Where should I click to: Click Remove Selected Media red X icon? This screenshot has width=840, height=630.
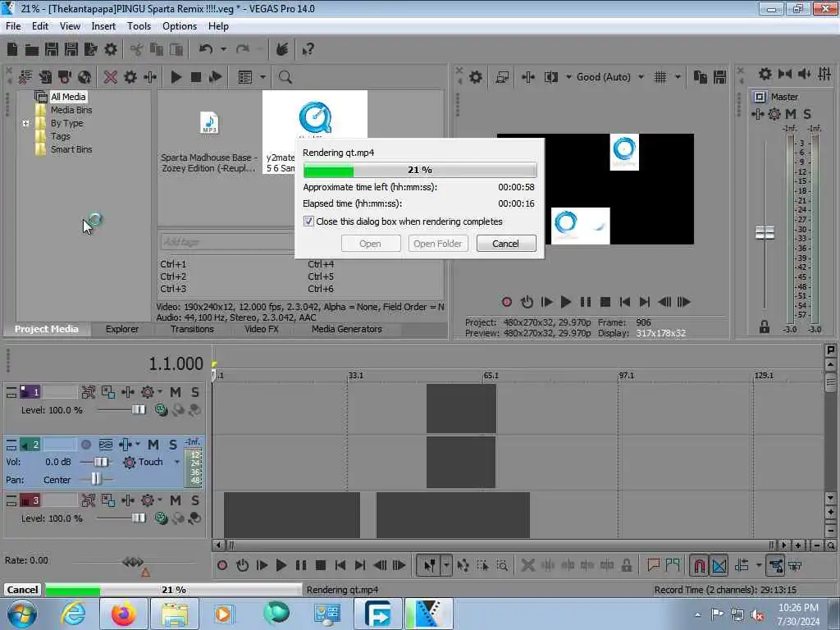(x=111, y=77)
